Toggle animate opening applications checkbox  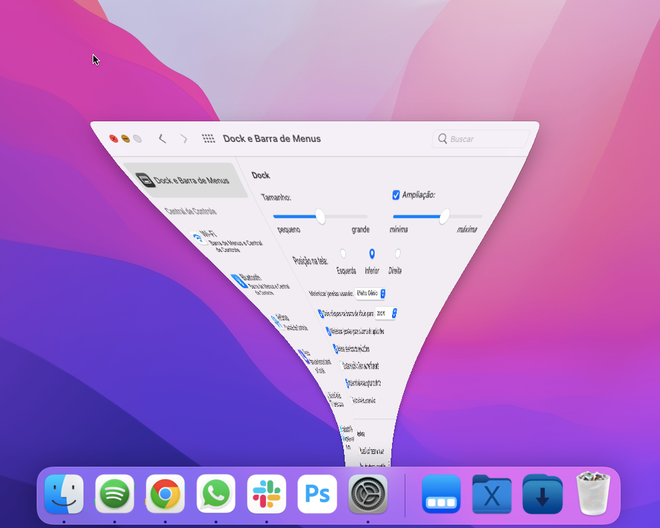pos(335,349)
